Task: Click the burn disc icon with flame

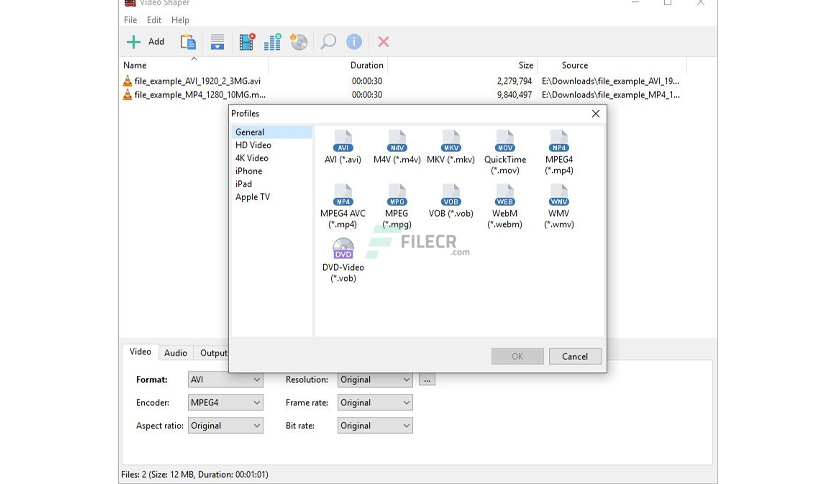Action: [299, 42]
